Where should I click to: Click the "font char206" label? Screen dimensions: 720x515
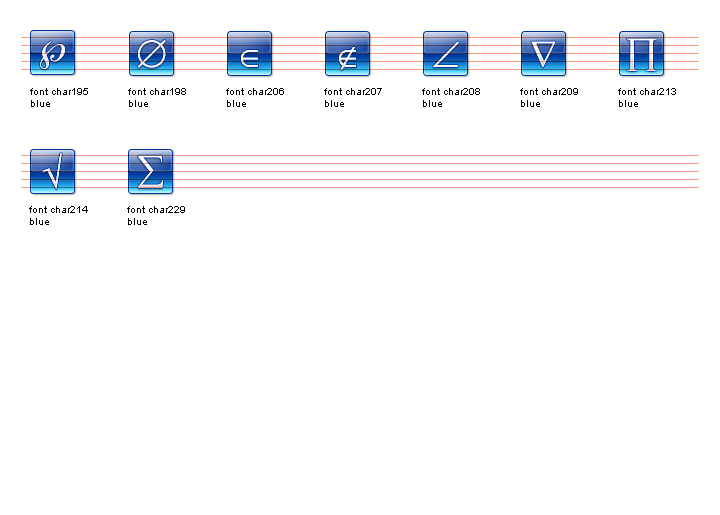(255, 92)
